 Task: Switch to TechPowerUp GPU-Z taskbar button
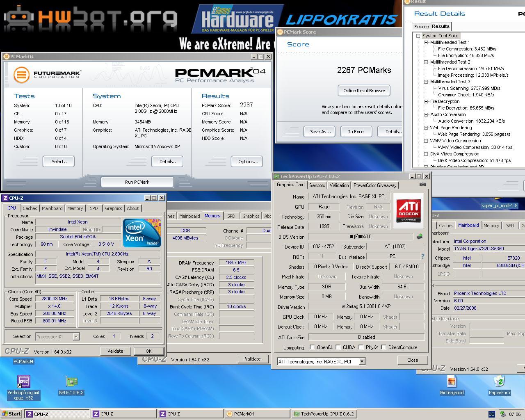coord(324,414)
